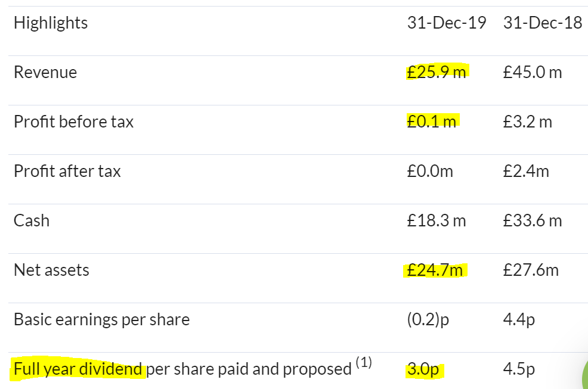Screen dimensions: 588x389
Task: Click highlighted £25.9 m revenue value
Action: 437,72
